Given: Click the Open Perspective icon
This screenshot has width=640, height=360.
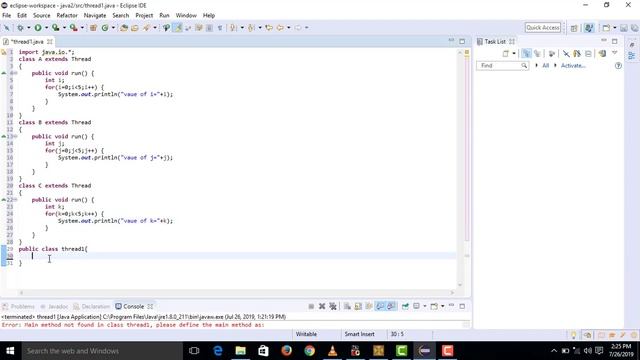Looking at the screenshot, I should pos(574,28).
